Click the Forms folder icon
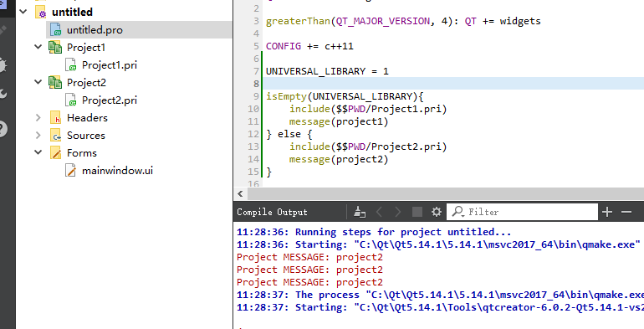This screenshot has width=644, height=329. [x=55, y=153]
